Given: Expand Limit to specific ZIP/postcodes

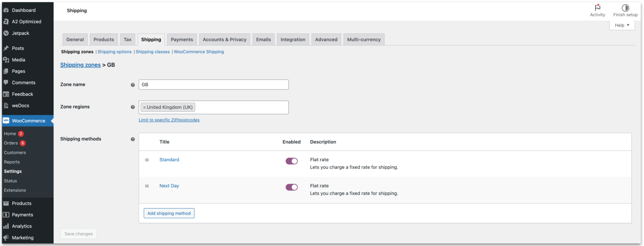Looking at the screenshot, I should (169, 120).
